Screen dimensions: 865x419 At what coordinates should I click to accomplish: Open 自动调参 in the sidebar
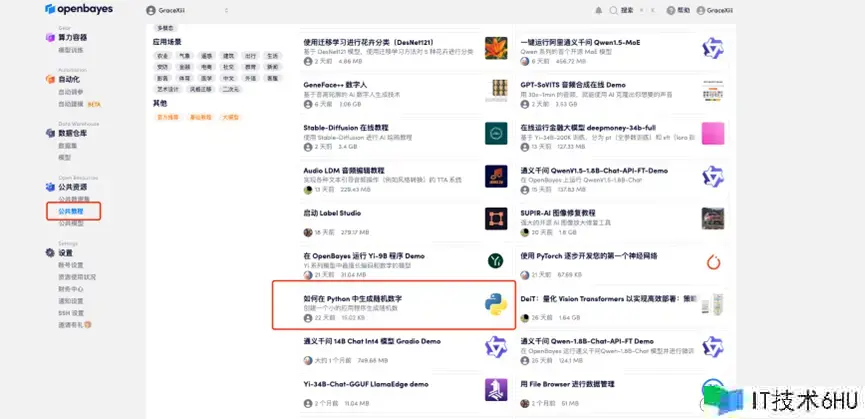pyautogui.click(x=71, y=92)
